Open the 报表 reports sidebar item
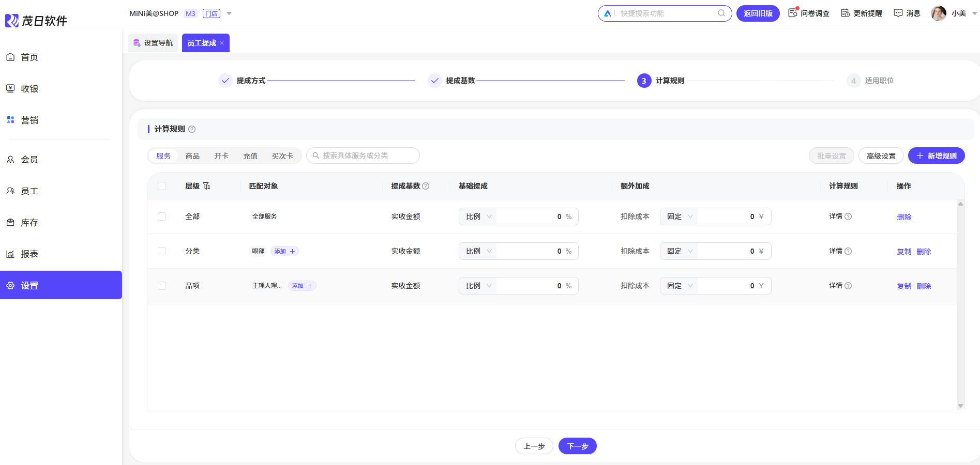Screen dimensions: 980x465 [x=61, y=254]
